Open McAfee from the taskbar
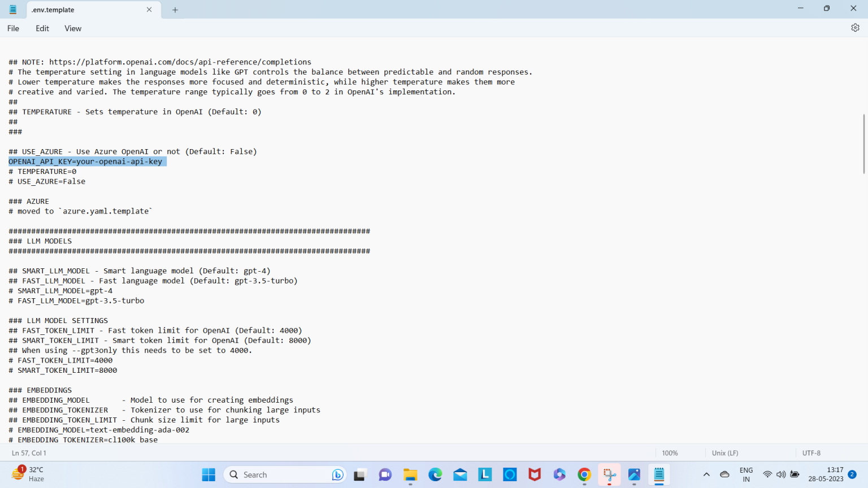The width and height of the screenshot is (868, 488). [535, 475]
